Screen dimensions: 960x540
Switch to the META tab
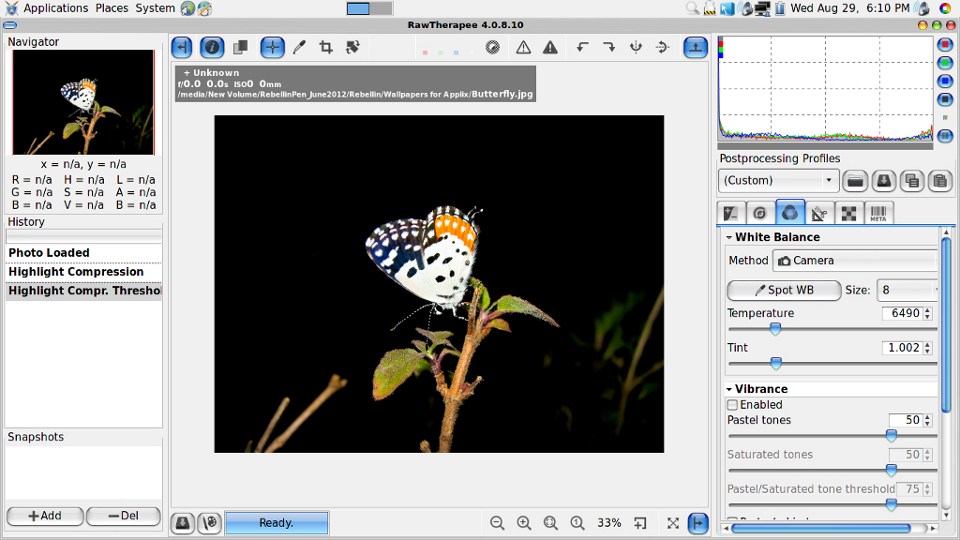(x=878, y=213)
